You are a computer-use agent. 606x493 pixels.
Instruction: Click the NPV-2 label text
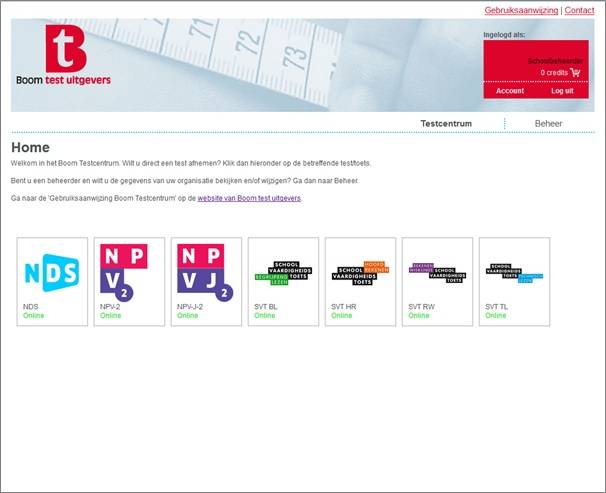point(111,307)
